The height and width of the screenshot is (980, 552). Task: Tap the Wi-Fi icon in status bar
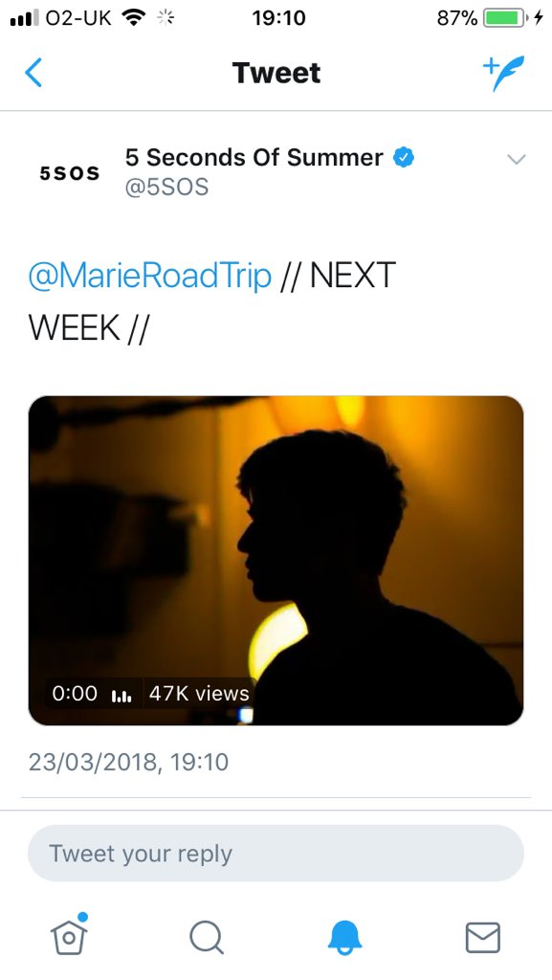(133, 18)
